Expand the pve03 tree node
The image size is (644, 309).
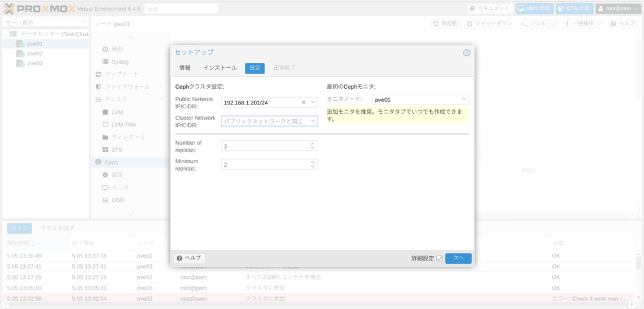tap(14, 64)
